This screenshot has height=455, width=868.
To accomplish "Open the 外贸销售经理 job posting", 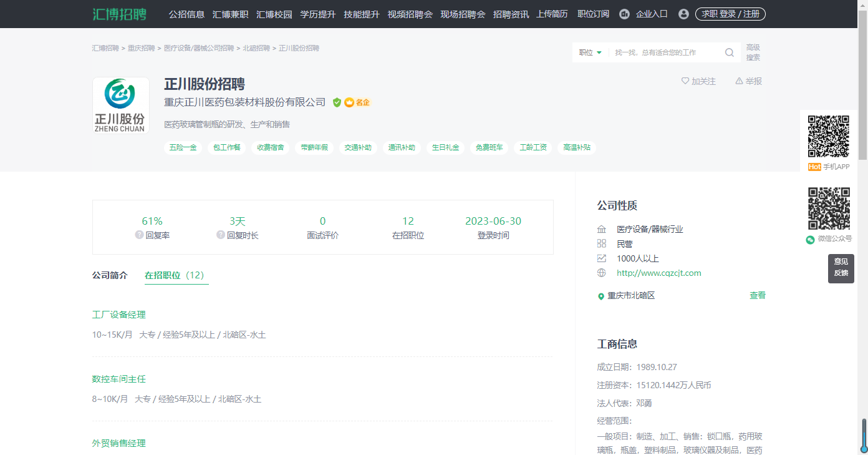I will [119, 443].
